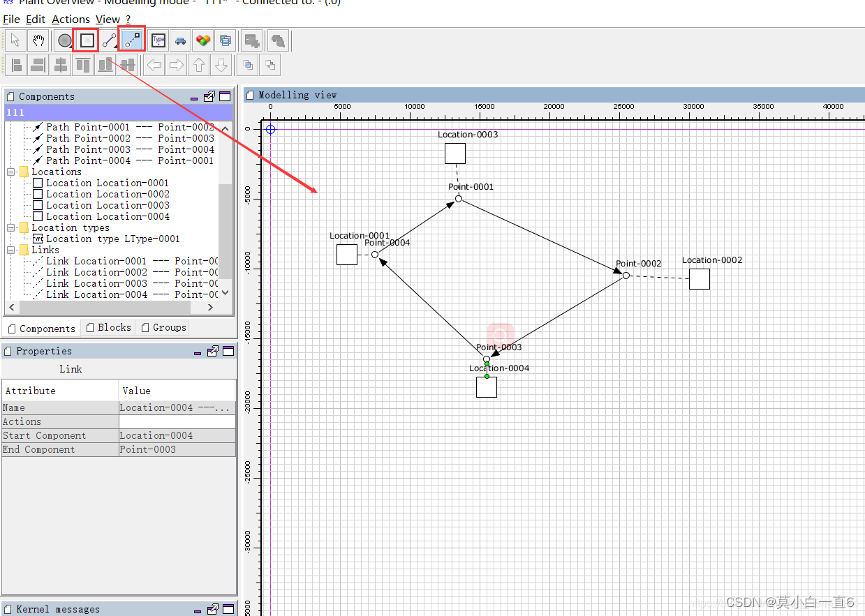This screenshot has width=865, height=616.
Task: Open the View menu
Action: pyautogui.click(x=108, y=19)
